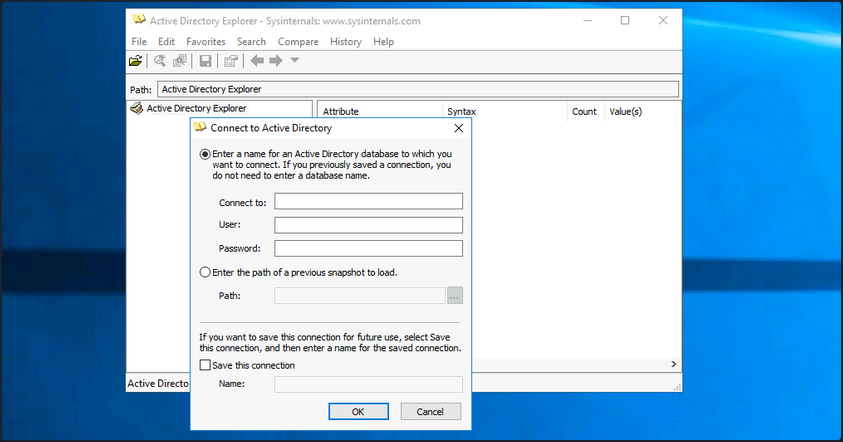Select Active Directory Explorer root tree node
Viewport: 843px width, 442px height.
tap(196, 109)
